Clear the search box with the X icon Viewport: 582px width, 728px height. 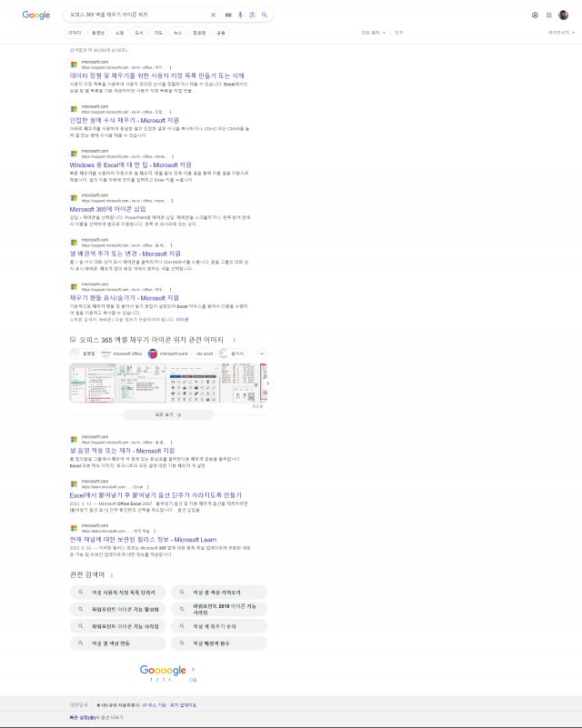tap(213, 15)
